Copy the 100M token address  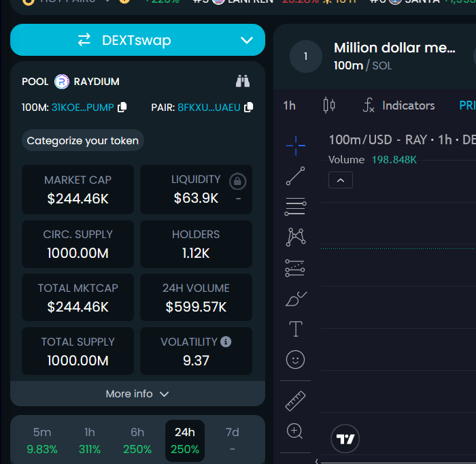[x=122, y=107]
